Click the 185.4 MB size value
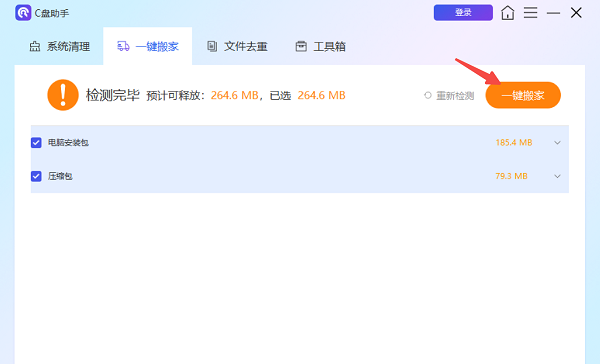Image resolution: width=600 pixels, height=364 pixels. point(514,143)
